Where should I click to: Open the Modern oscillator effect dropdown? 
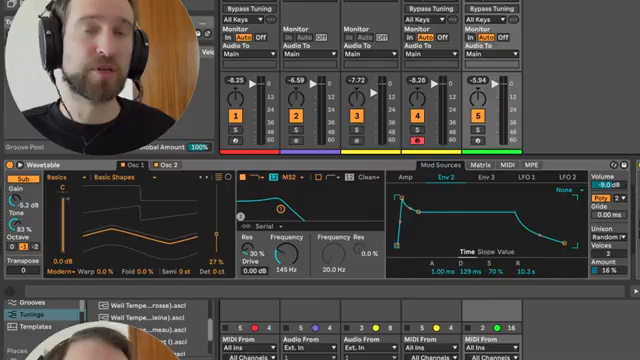click(x=61, y=271)
